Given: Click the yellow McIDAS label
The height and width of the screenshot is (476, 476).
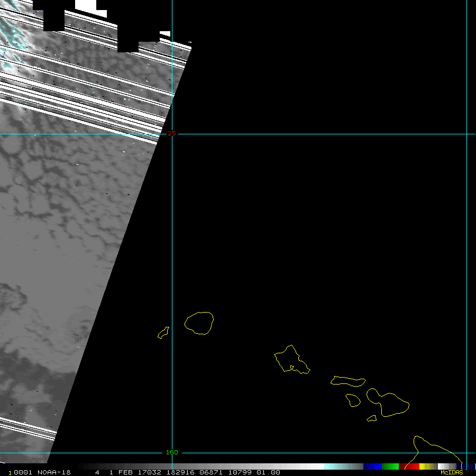Looking at the screenshot, I should [x=452, y=472].
